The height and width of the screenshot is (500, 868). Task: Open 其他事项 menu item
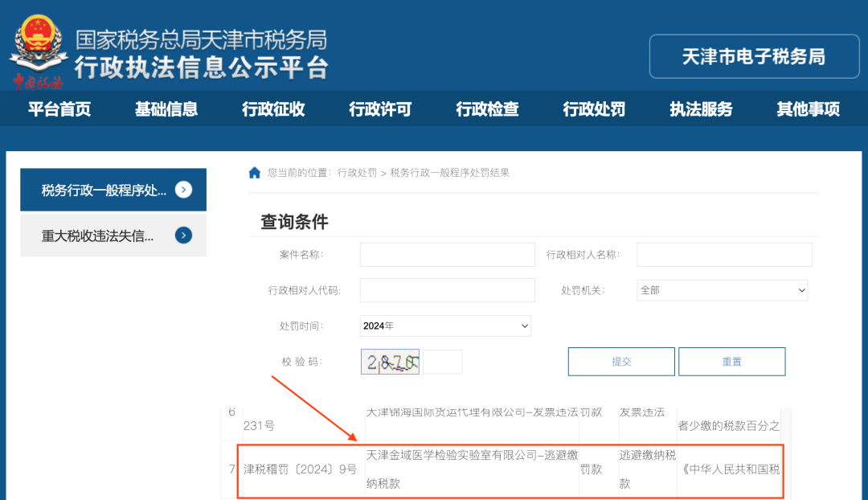[808, 109]
